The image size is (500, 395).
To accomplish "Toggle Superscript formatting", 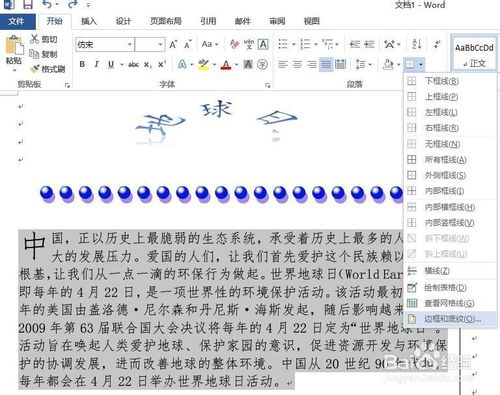I will click(x=162, y=64).
